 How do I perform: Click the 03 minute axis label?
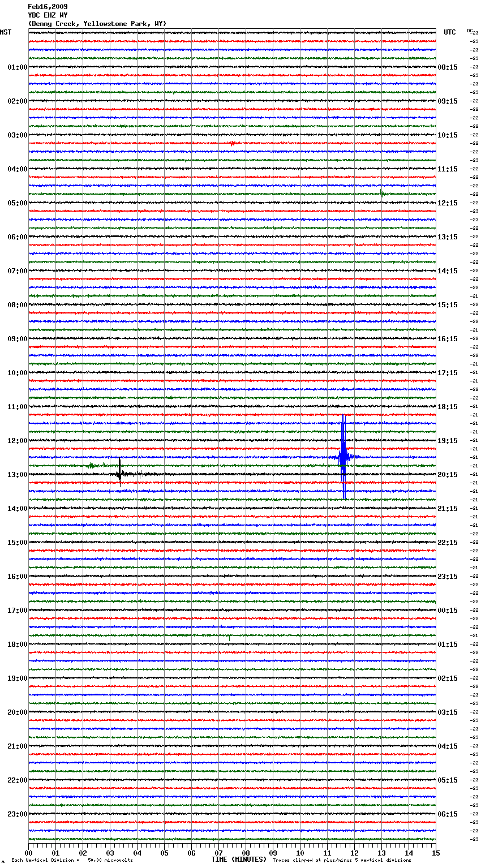tap(110, 853)
